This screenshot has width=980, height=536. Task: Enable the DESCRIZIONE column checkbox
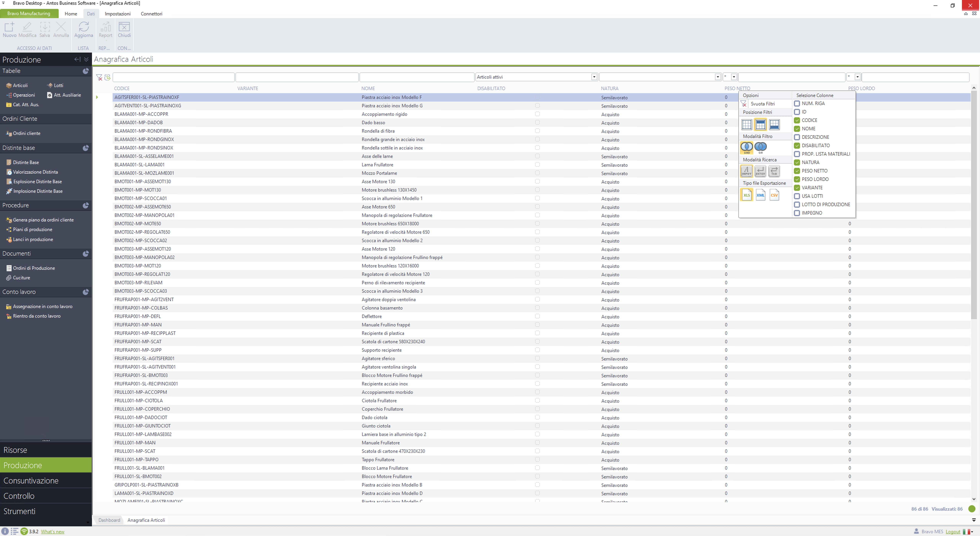click(x=797, y=137)
